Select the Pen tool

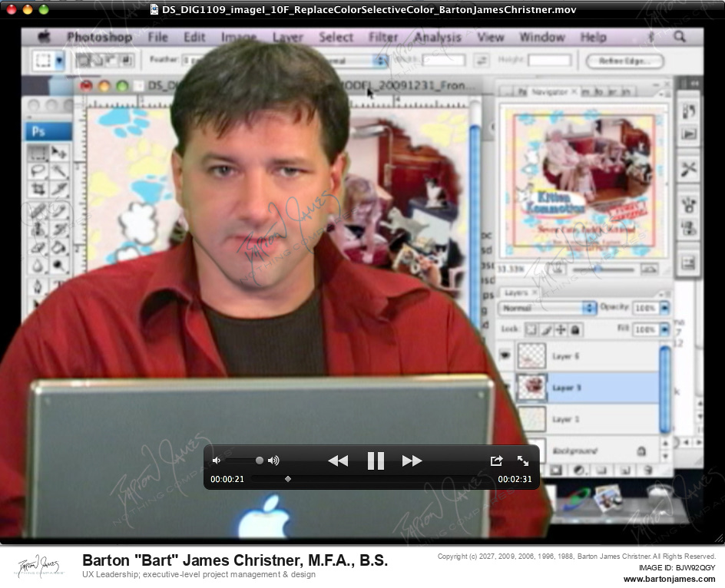click(x=38, y=288)
